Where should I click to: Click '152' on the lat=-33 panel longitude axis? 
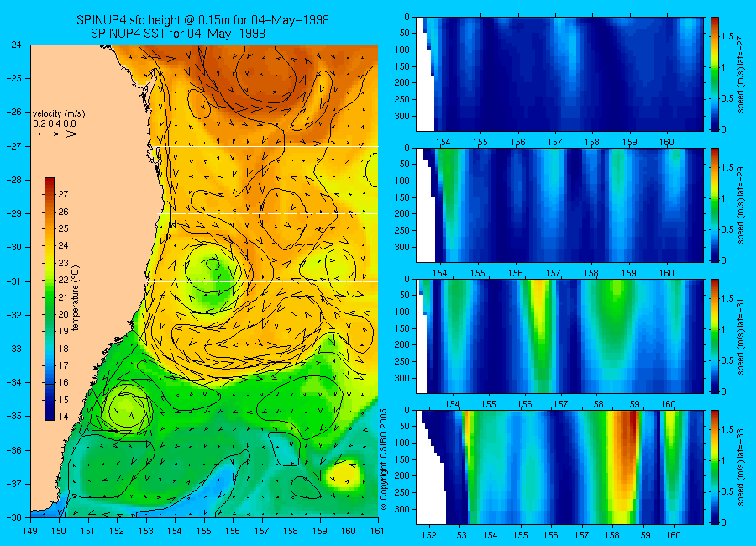click(429, 535)
